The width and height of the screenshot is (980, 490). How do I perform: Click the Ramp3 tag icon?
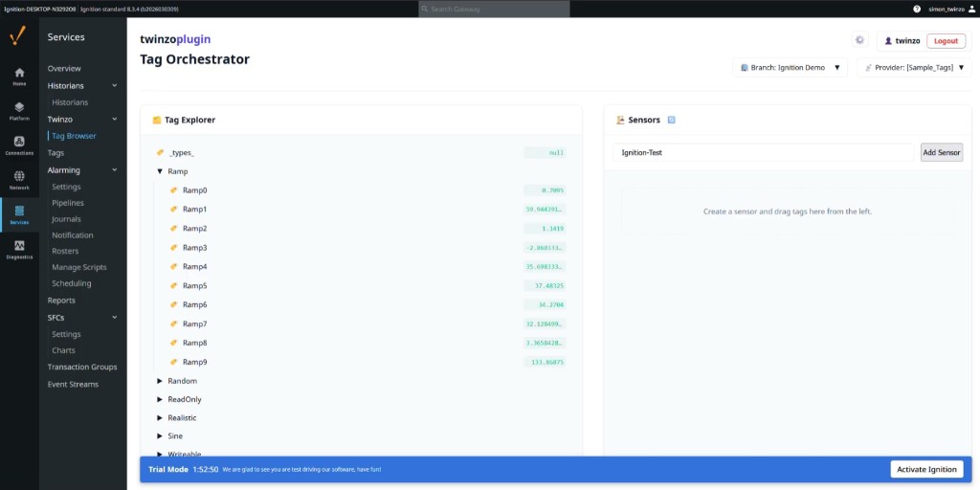click(x=174, y=248)
